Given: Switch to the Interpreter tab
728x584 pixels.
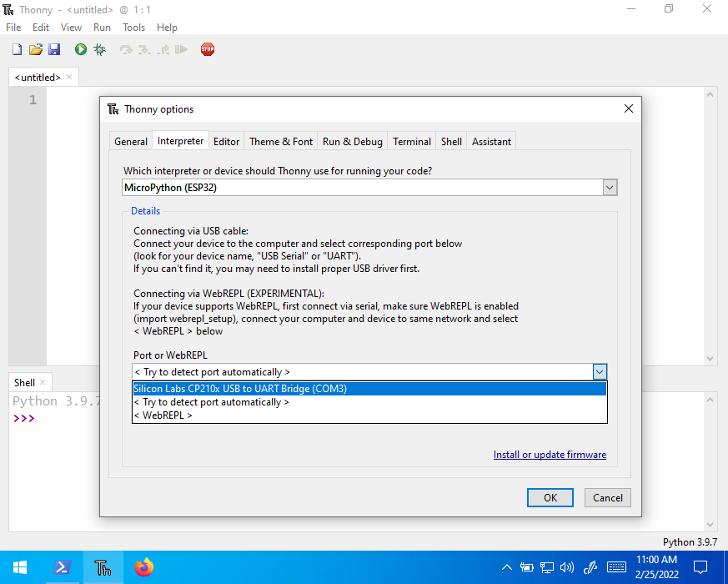Looking at the screenshot, I should pos(181,141).
